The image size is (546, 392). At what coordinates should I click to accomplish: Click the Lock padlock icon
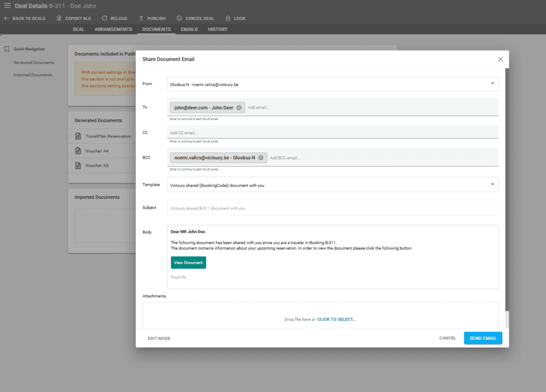(228, 18)
